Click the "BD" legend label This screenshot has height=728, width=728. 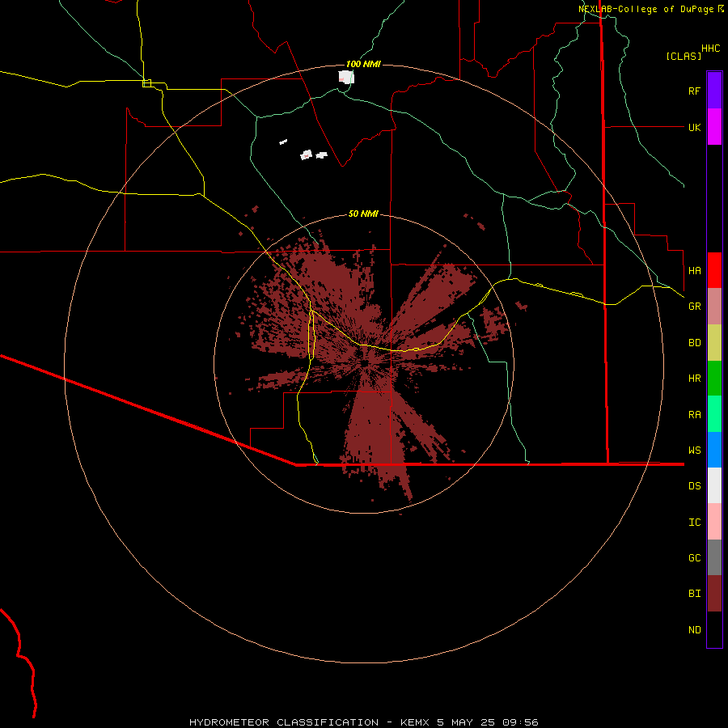(694, 343)
